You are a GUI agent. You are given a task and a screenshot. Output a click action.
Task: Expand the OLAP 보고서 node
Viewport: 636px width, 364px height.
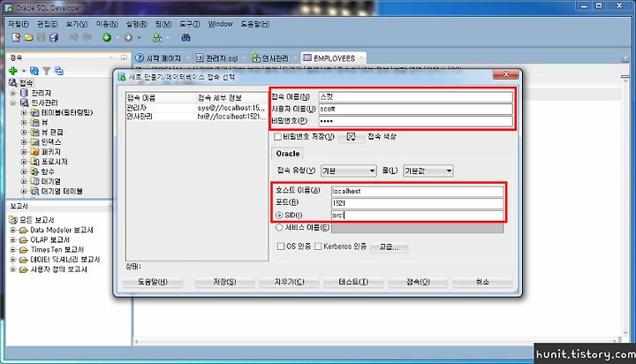click(x=13, y=239)
